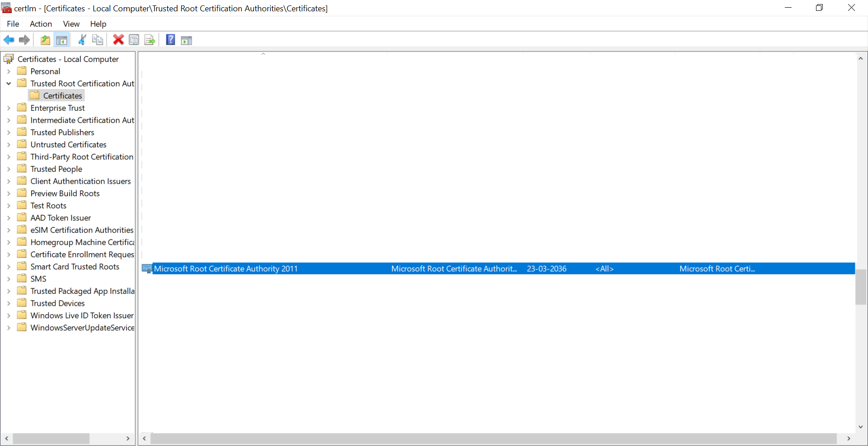Toggle Show/Hide Console Tree icon

61,40
